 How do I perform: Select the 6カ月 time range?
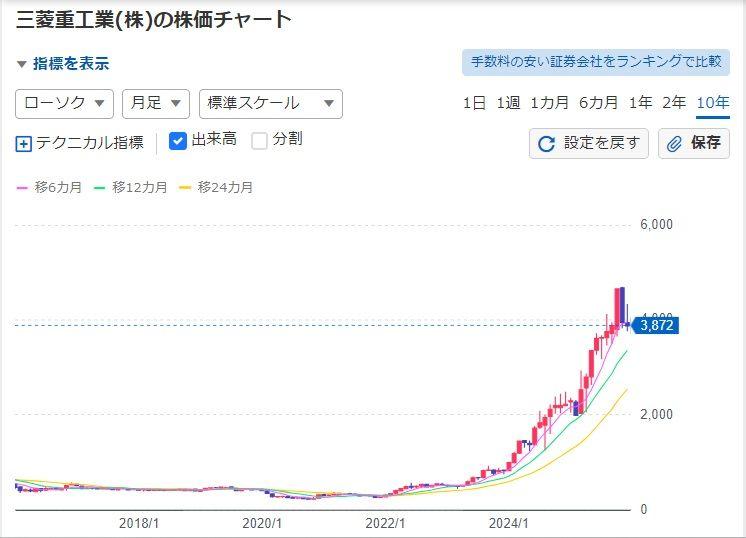coord(599,103)
